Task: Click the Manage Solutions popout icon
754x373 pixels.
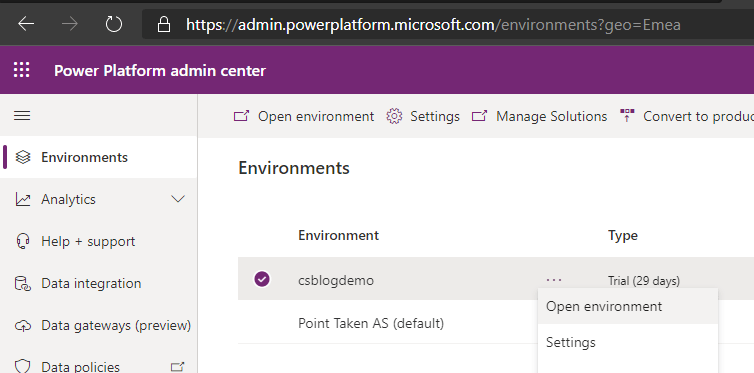Action: pyautogui.click(x=479, y=116)
